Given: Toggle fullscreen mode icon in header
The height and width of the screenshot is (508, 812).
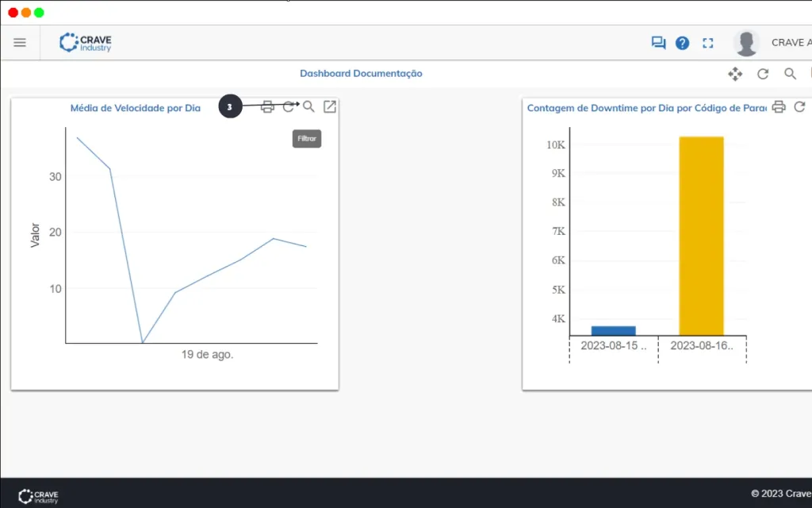Looking at the screenshot, I should point(708,43).
